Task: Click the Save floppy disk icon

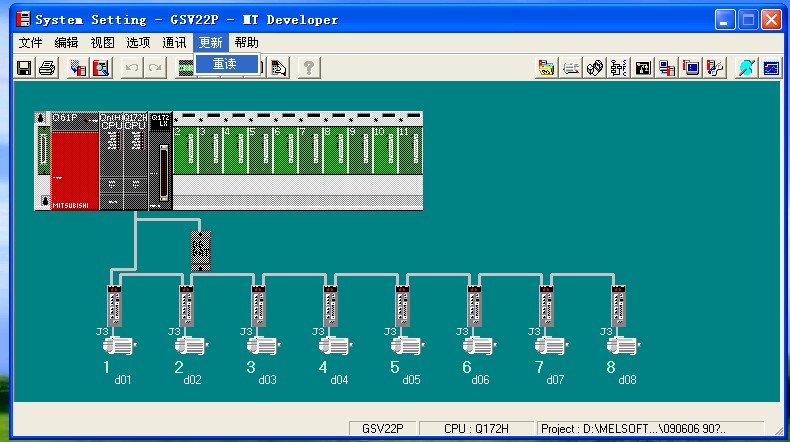Action: click(x=24, y=68)
